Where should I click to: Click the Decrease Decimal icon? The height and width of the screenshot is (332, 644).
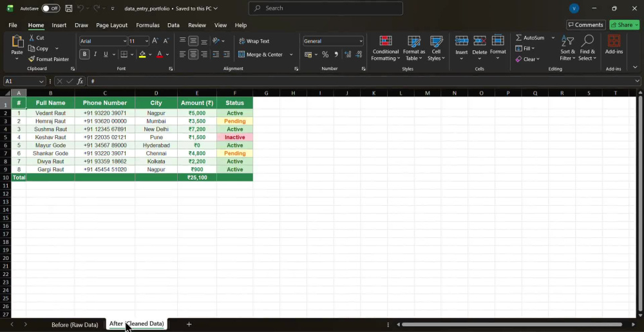point(359,55)
